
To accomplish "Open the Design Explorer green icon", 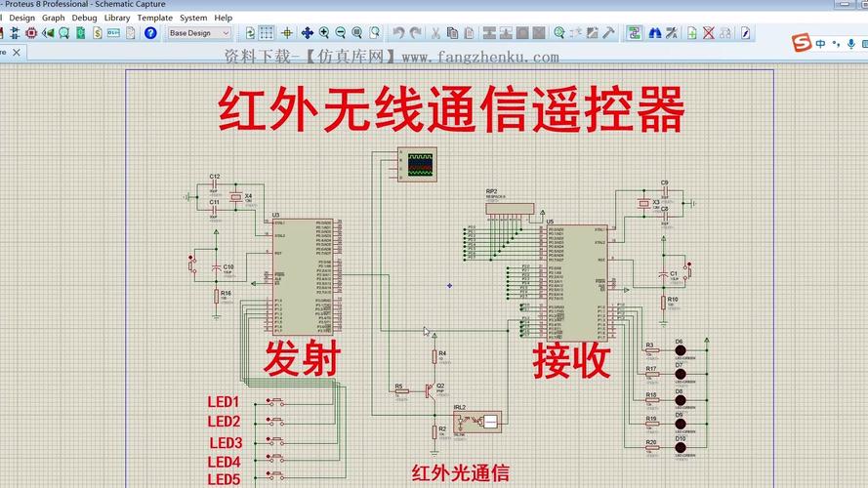I will (81, 33).
